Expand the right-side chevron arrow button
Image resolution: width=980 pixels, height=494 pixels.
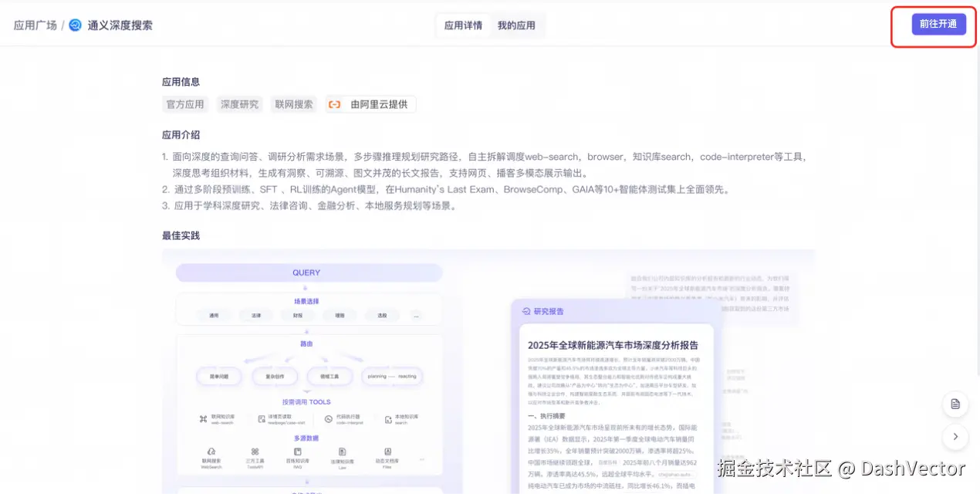click(x=955, y=436)
